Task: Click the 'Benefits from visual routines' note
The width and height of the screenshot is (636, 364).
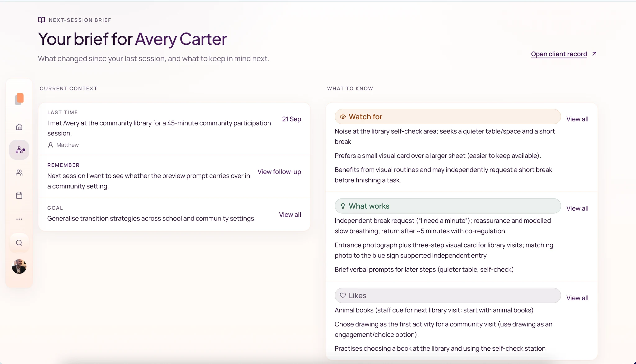Action: pyautogui.click(x=443, y=175)
